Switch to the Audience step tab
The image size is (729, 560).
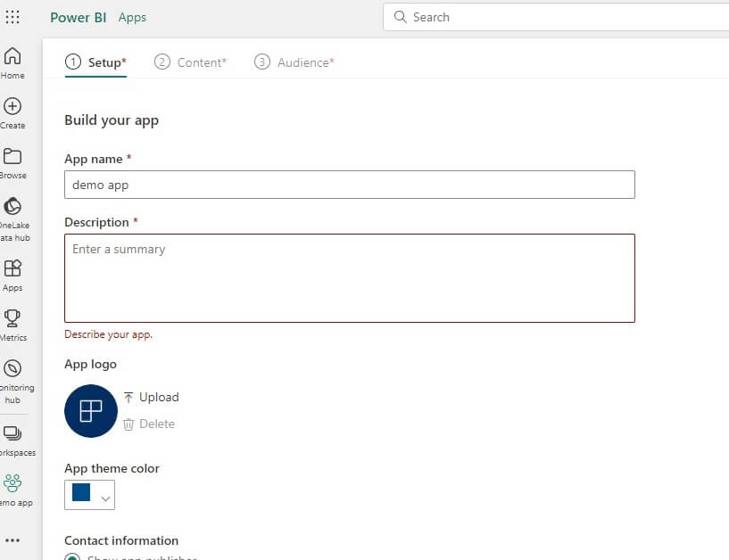click(x=294, y=62)
